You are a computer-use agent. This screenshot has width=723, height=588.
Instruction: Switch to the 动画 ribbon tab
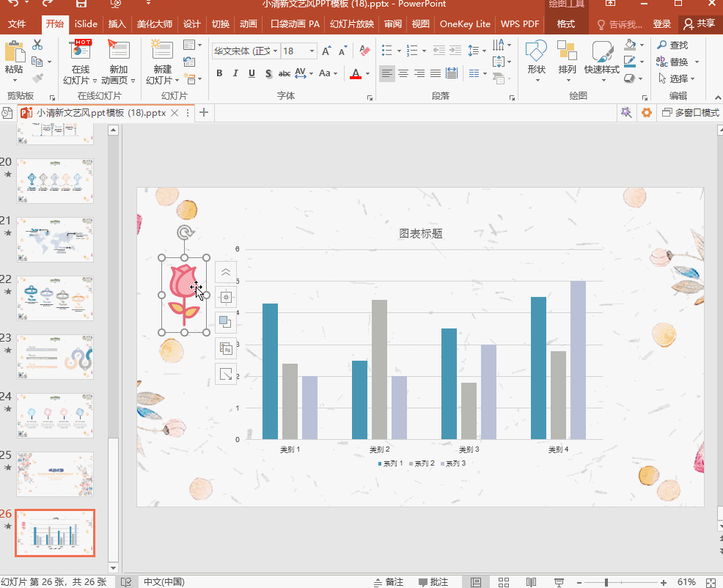tap(248, 24)
